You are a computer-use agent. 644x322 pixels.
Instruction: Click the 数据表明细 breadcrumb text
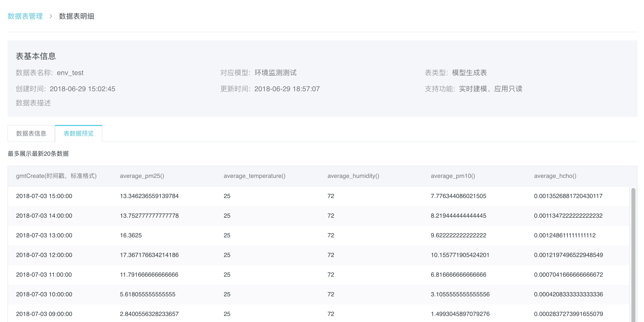point(76,16)
